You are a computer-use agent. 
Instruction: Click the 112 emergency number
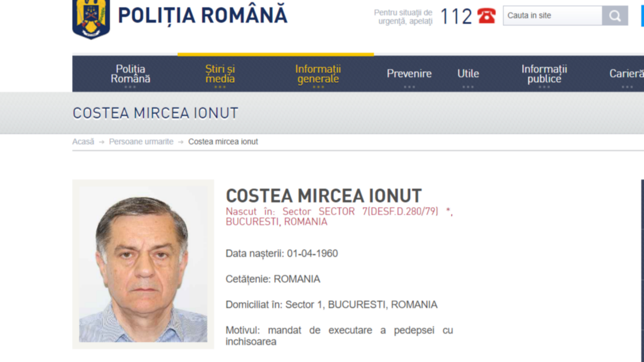coord(456,17)
